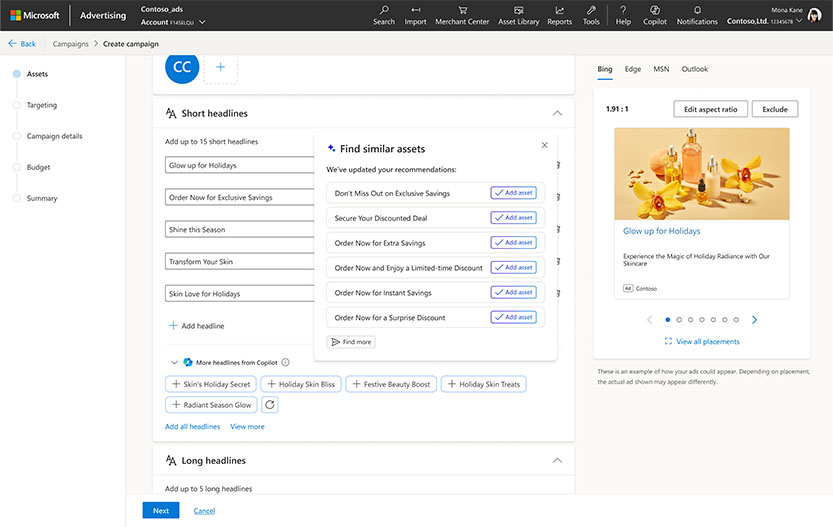Go to the next ad preview with right arrow

click(x=754, y=320)
